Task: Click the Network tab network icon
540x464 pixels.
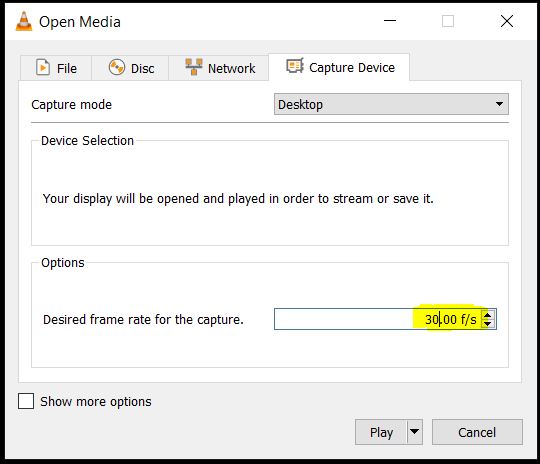Action: click(194, 67)
